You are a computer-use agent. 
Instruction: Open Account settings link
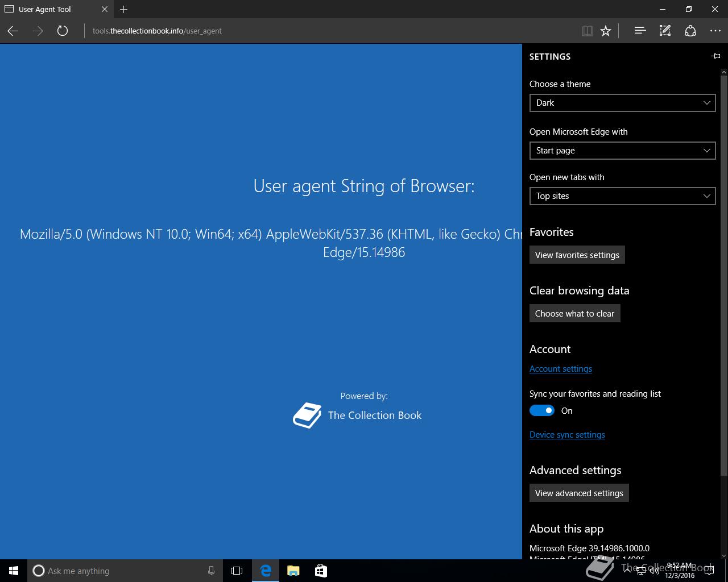[561, 369]
